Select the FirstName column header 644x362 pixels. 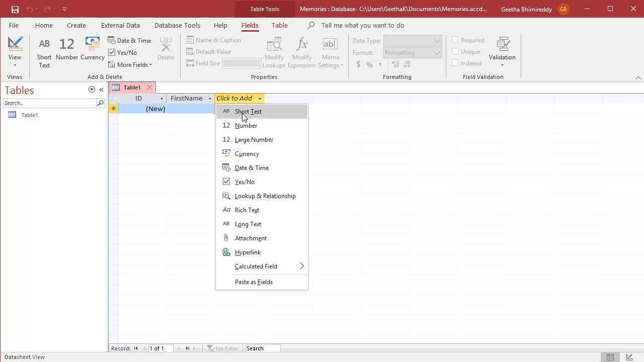(x=187, y=99)
